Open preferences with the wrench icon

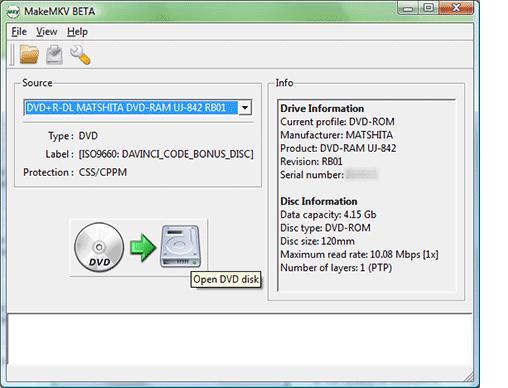[80, 55]
